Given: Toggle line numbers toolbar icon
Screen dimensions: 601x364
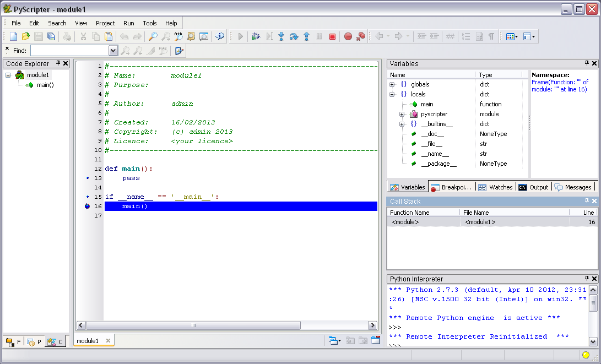Looking at the screenshot, I should 466,36.
